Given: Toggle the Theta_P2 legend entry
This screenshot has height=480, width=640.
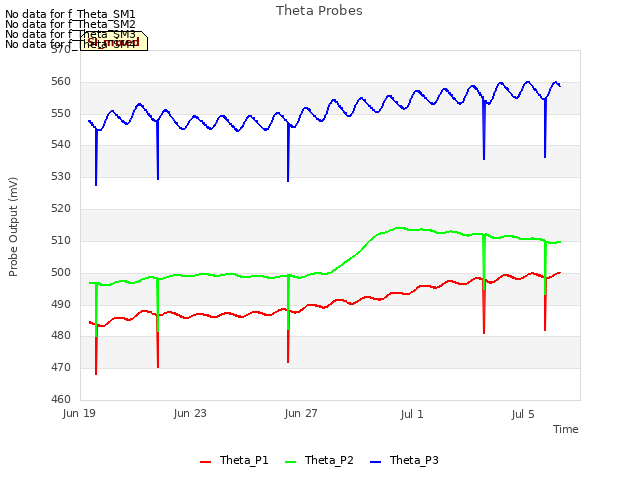Looking at the screenshot, I should click(319, 460).
